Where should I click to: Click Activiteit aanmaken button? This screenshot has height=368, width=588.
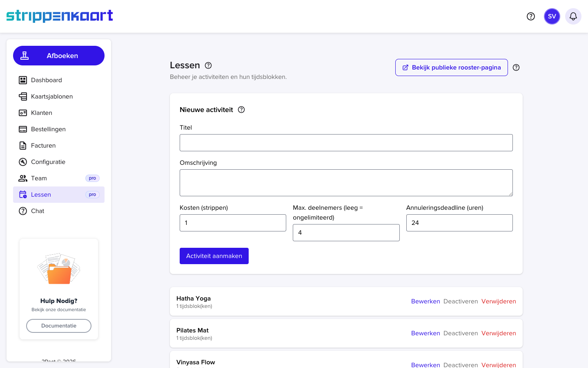(214, 256)
